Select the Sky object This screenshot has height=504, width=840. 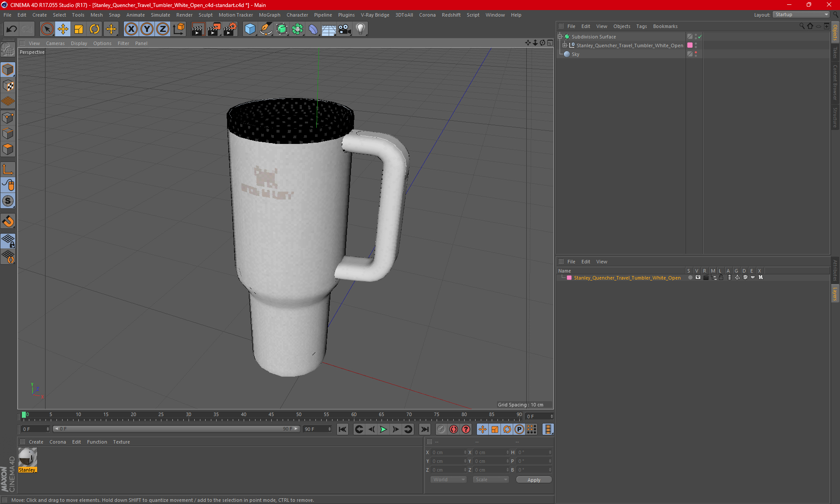tap(575, 54)
